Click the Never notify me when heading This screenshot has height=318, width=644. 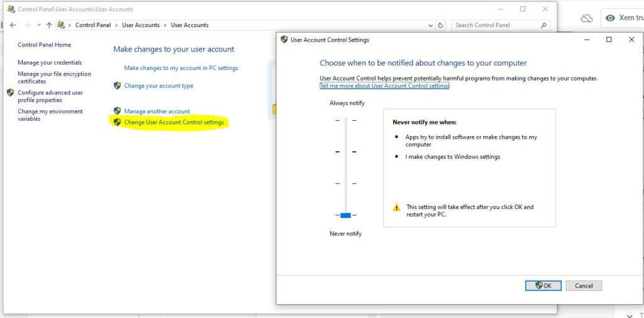pos(425,122)
